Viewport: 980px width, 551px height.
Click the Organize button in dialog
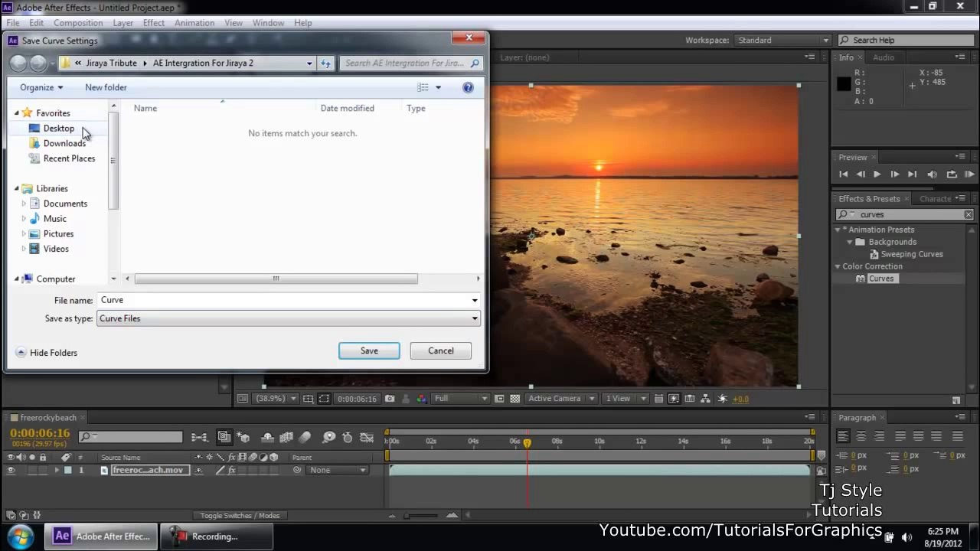click(x=41, y=87)
